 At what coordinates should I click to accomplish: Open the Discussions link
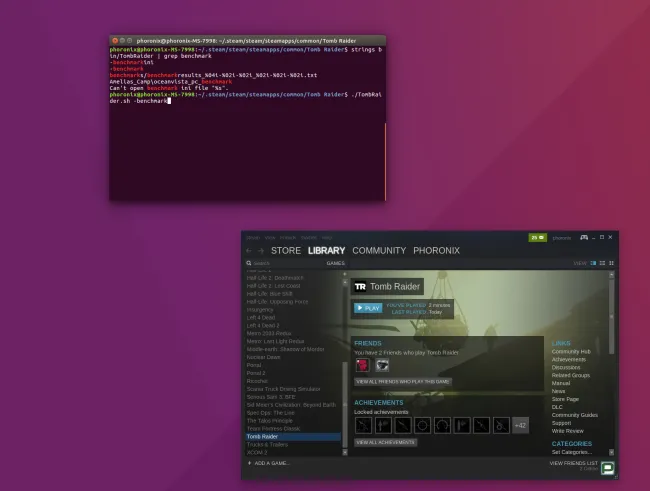(x=566, y=367)
